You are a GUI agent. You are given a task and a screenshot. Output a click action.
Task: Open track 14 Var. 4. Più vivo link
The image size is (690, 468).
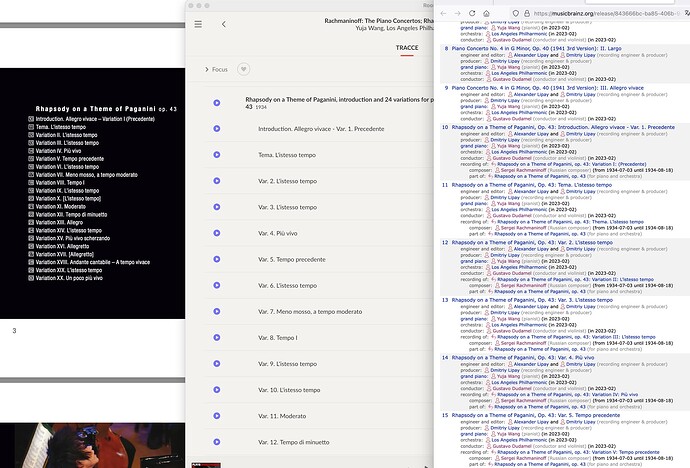coord(523,358)
